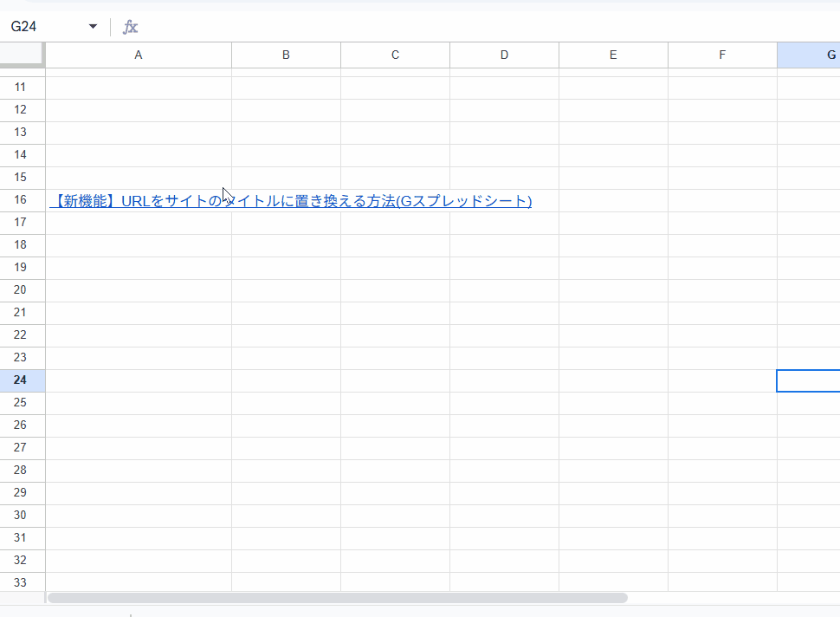840x617 pixels.
Task: Select column E header
Action: [x=613, y=55]
